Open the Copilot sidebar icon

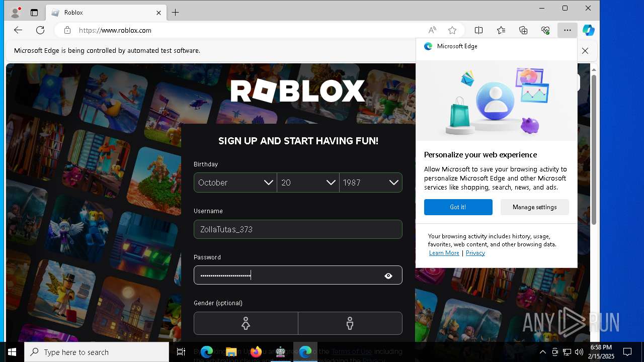coord(588,30)
